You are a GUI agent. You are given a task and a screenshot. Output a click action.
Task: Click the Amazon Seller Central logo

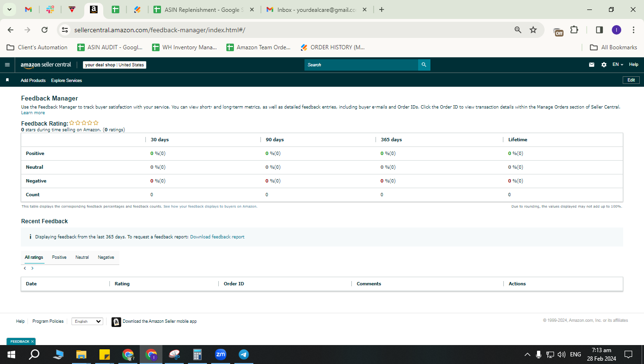tap(46, 65)
